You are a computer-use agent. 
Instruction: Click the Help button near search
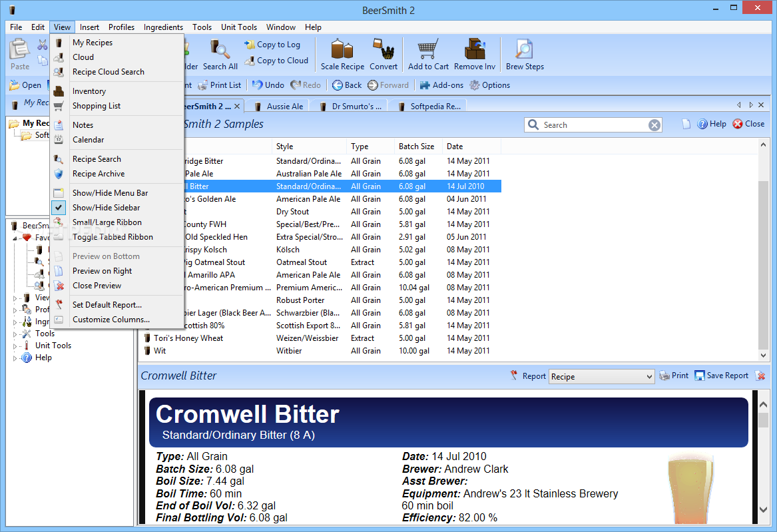(712, 124)
